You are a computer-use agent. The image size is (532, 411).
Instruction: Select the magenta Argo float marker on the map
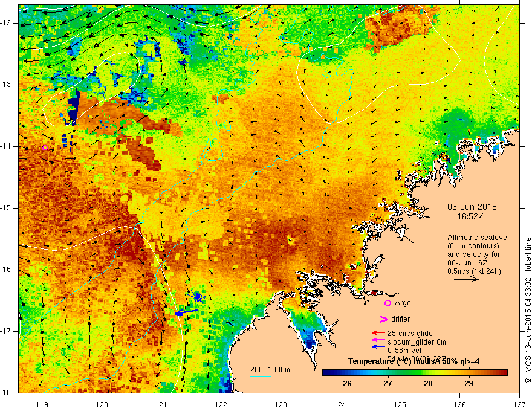click(45, 147)
